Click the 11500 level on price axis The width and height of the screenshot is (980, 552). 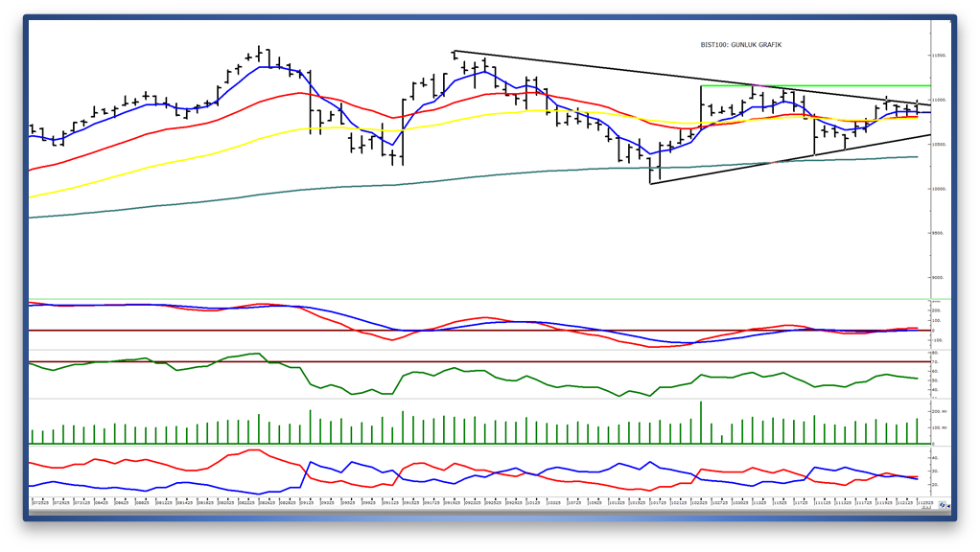coord(938,56)
